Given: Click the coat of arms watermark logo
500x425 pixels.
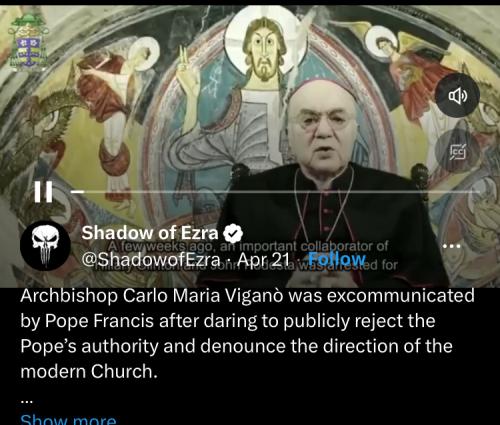Looking at the screenshot, I should tap(28, 42).
